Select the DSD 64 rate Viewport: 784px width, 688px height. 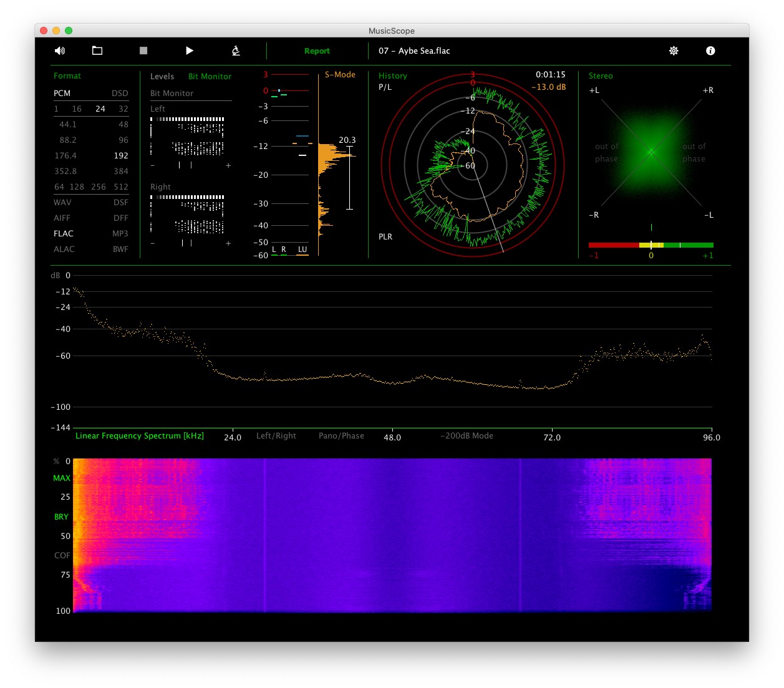point(59,187)
